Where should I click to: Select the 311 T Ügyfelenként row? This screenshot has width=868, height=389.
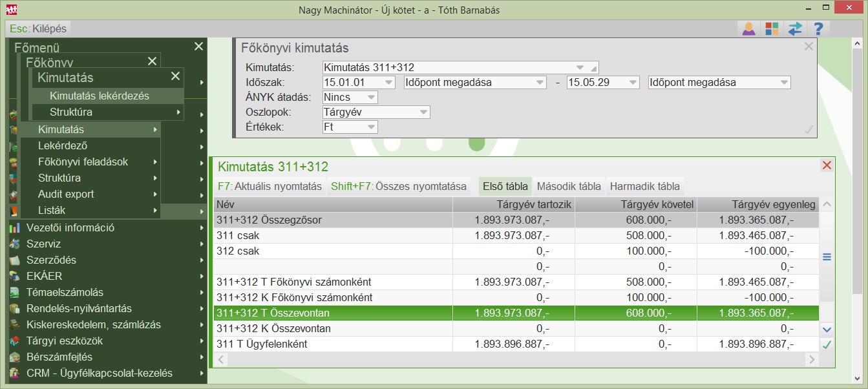516,344
